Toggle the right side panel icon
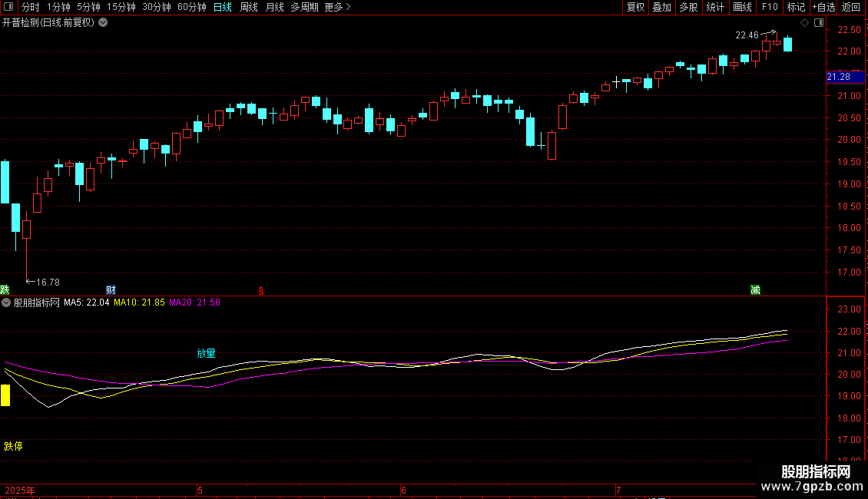This screenshot has height=499, width=868. point(819,23)
